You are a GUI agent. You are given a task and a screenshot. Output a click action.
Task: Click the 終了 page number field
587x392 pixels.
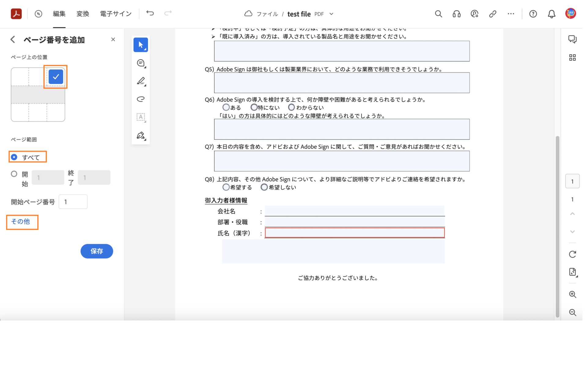[94, 177]
